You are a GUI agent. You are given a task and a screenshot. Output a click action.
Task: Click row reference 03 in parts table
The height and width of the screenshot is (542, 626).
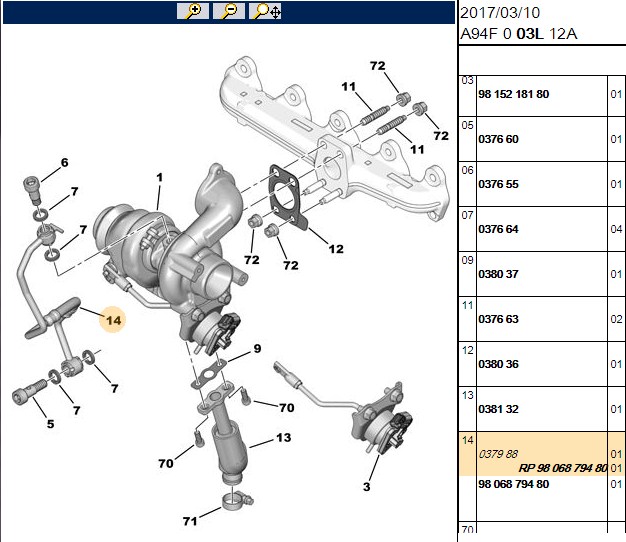tap(467, 81)
